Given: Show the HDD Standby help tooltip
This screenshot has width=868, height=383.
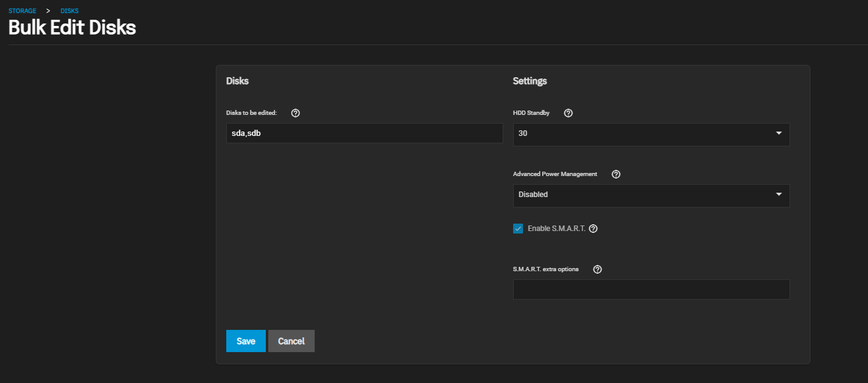Looking at the screenshot, I should point(569,113).
